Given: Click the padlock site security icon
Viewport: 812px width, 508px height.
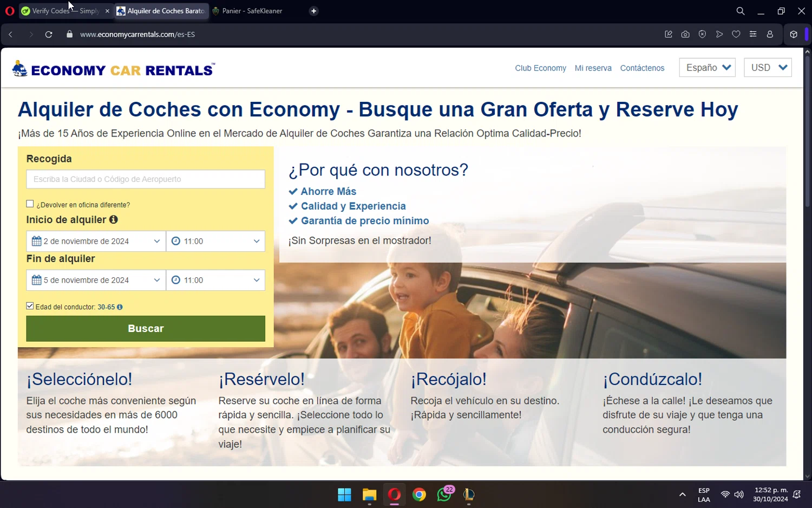Looking at the screenshot, I should click(x=69, y=34).
